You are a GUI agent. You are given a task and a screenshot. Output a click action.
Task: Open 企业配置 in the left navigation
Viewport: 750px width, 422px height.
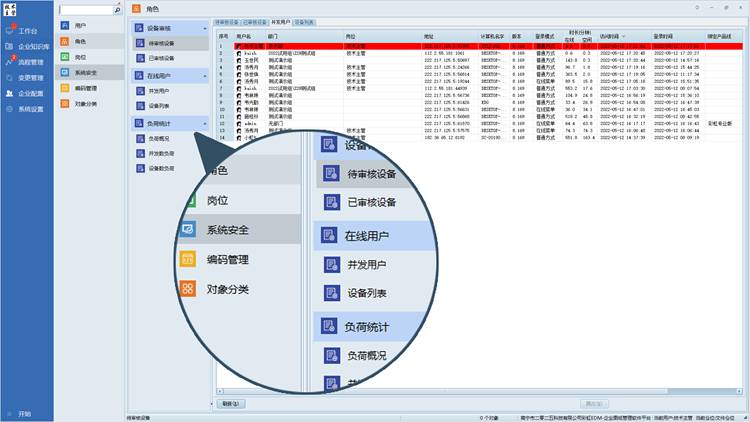(30, 92)
